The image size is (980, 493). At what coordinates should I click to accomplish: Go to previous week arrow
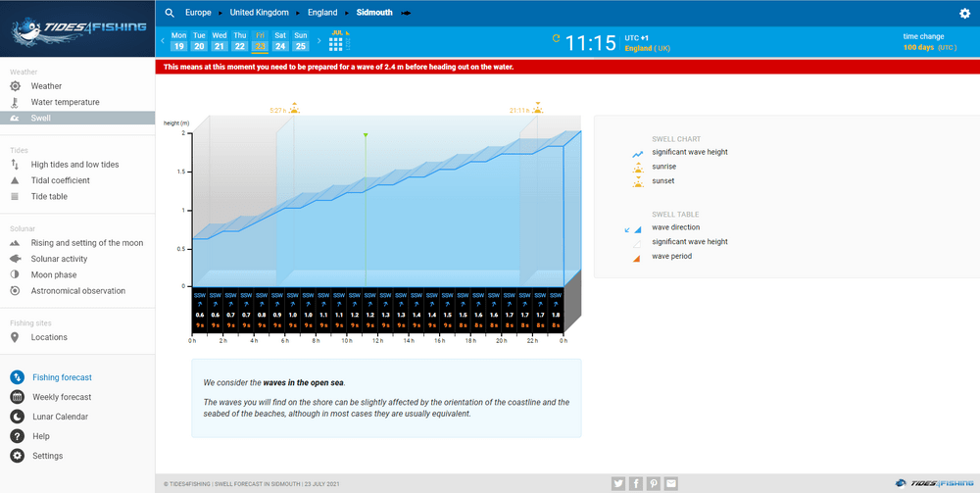pyautogui.click(x=163, y=42)
